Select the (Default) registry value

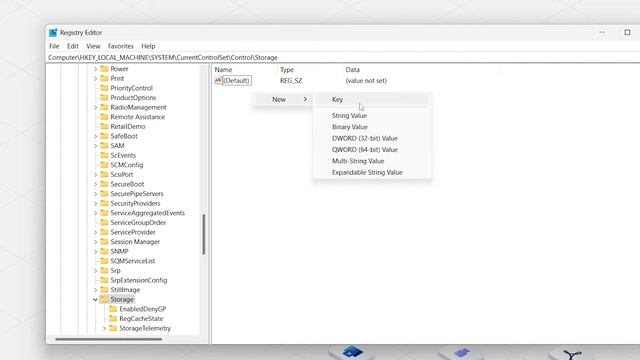(236, 81)
